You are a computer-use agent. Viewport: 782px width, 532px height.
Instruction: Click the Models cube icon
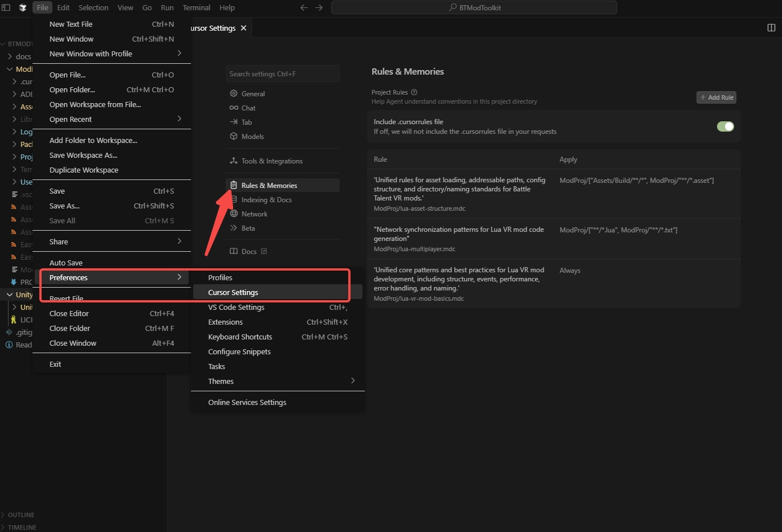[x=234, y=136]
